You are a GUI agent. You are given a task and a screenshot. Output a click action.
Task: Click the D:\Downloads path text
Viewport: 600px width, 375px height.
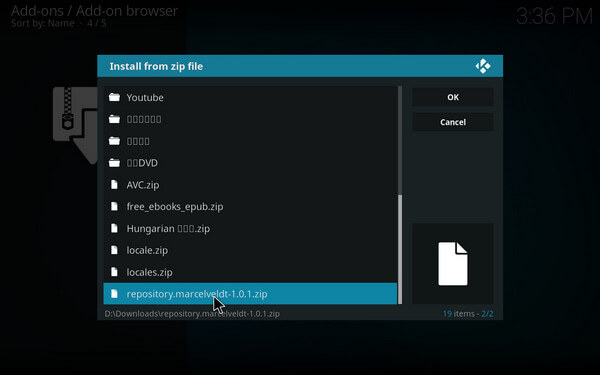[192, 314]
